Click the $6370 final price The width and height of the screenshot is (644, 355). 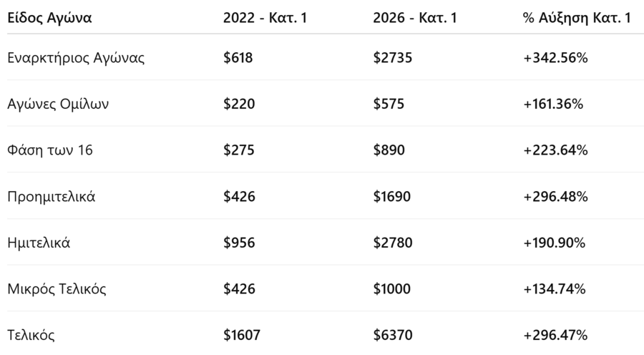[x=391, y=335]
